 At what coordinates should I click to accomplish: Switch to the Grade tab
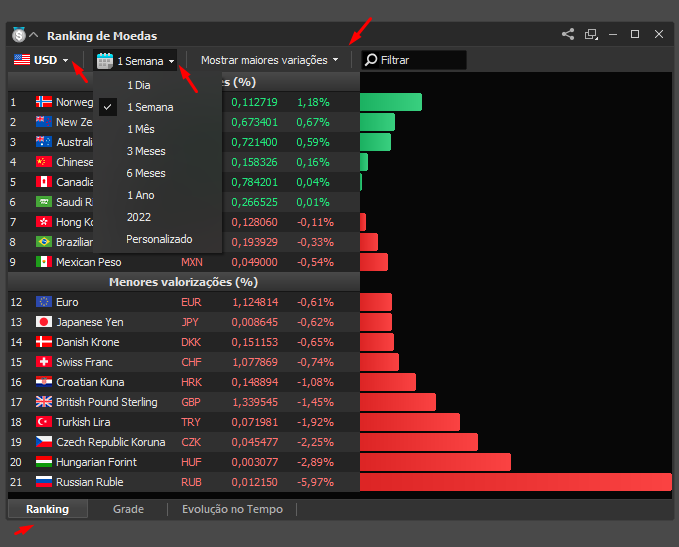128,509
